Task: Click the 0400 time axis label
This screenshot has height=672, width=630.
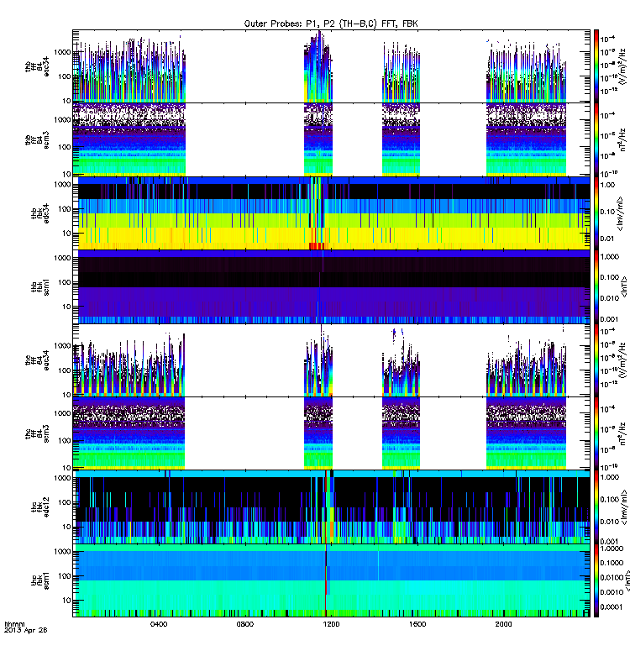Action: [x=159, y=624]
